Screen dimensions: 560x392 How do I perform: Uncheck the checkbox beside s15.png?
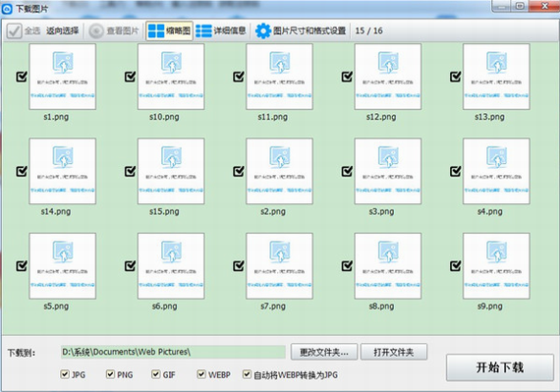tap(130, 171)
